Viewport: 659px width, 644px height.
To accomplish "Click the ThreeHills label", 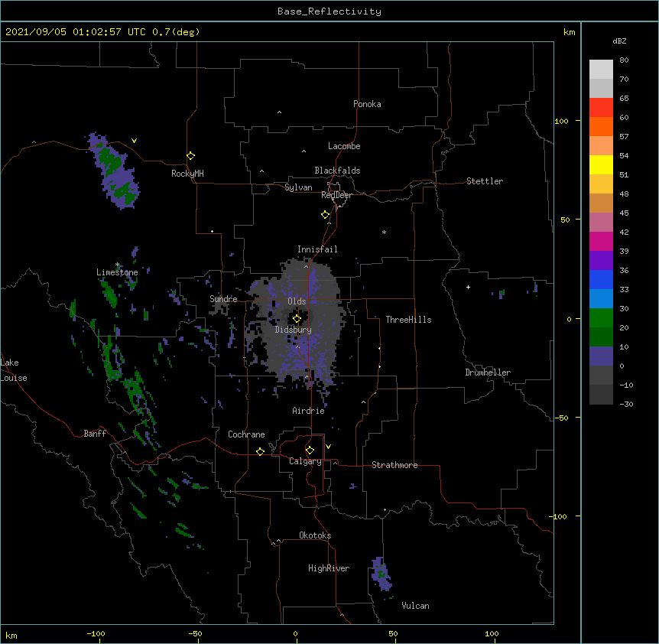I will (x=408, y=320).
